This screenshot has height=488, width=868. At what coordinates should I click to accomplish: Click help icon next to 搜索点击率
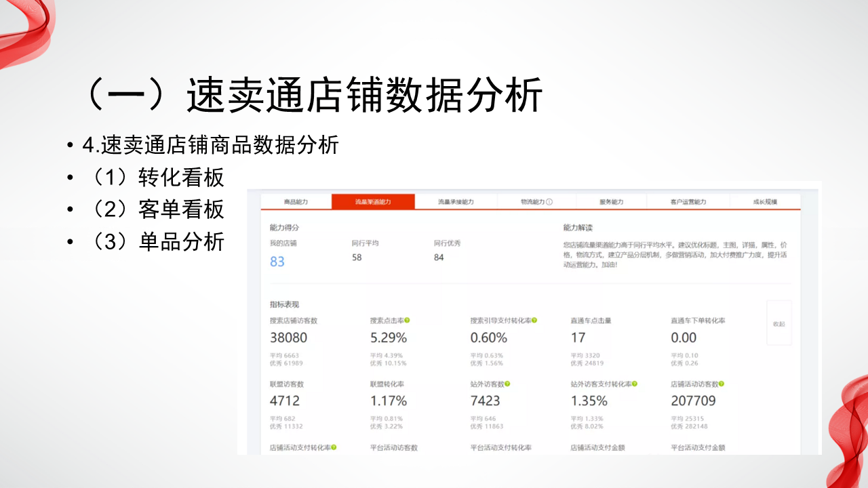407,320
